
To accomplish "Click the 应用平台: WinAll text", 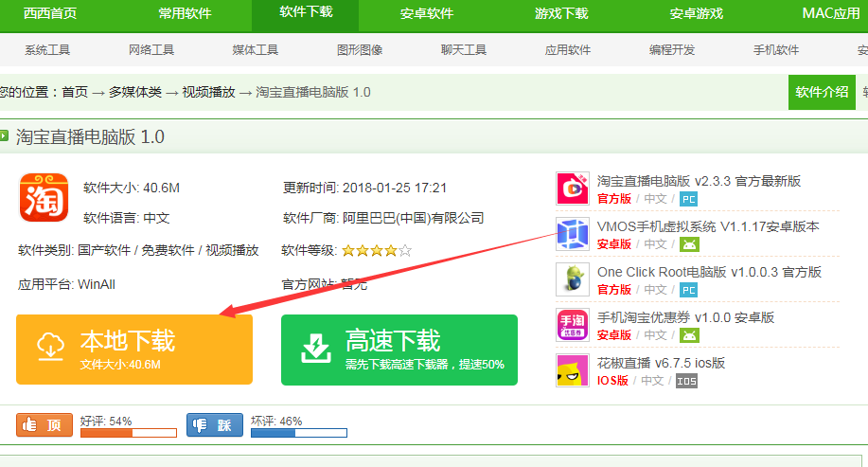I will pyautogui.click(x=66, y=285).
